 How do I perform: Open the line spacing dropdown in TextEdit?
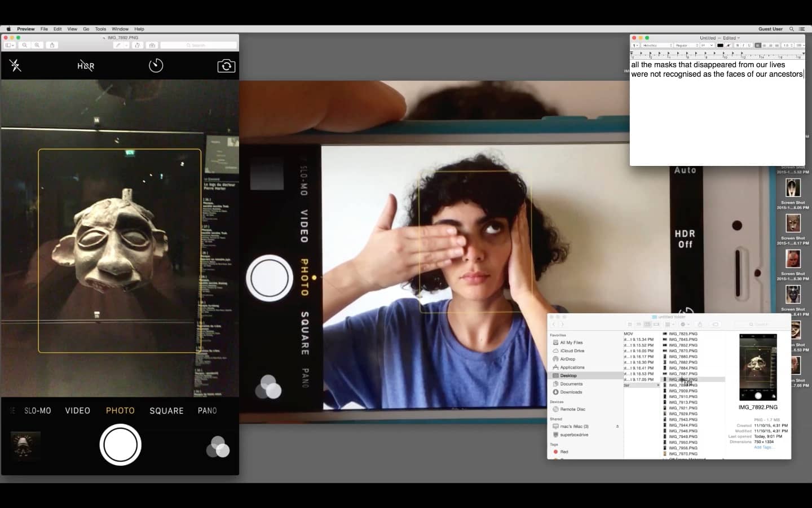tap(788, 45)
